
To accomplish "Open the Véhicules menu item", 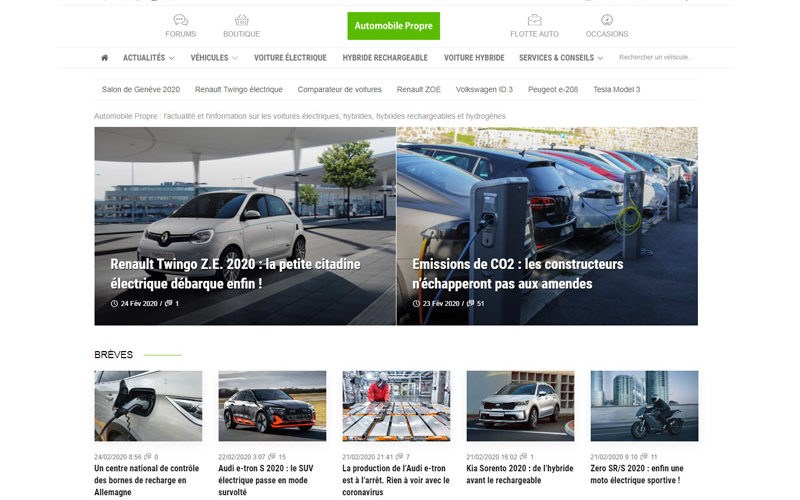I will [209, 58].
